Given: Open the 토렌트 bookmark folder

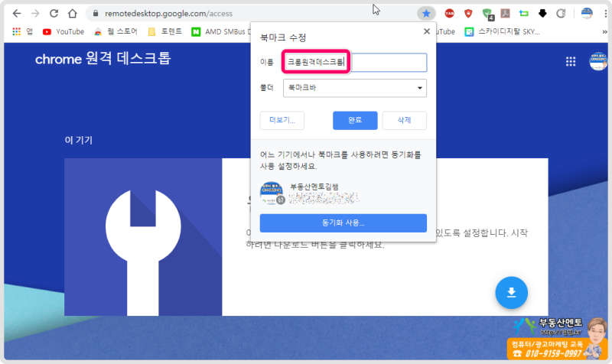Looking at the screenshot, I should tap(165, 31).
